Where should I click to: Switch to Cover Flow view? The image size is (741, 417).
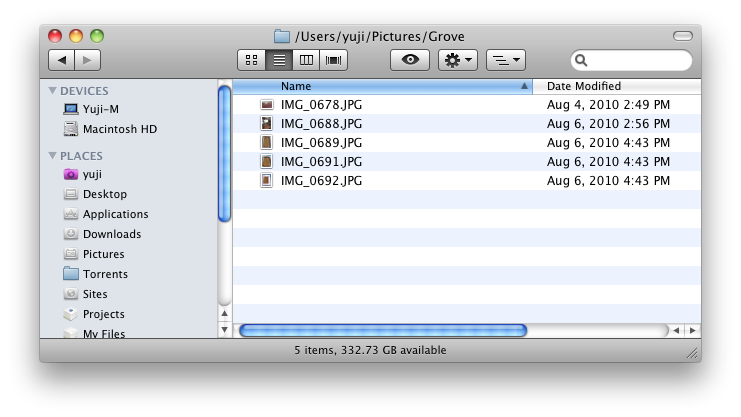[x=333, y=60]
